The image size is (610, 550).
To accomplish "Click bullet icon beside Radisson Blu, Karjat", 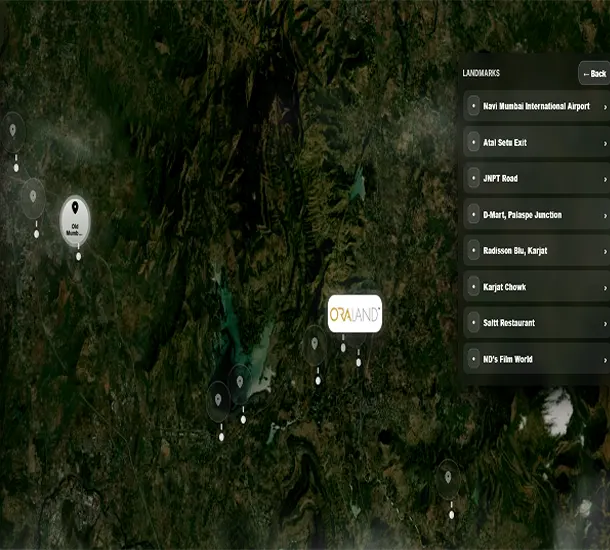I will tap(473, 250).
